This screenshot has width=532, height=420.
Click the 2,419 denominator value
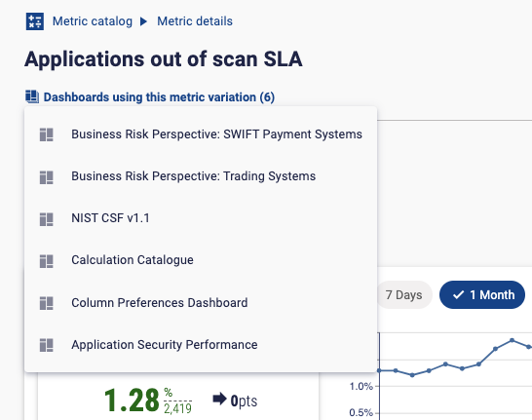(x=177, y=408)
